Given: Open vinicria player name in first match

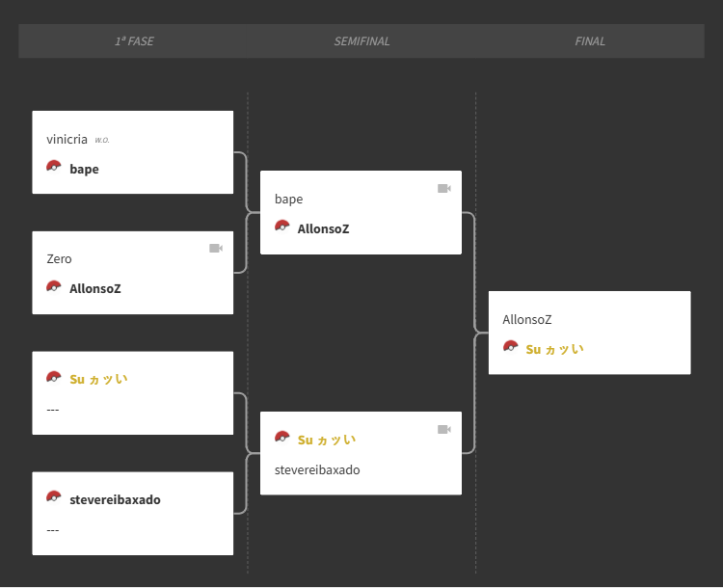Looking at the screenshot, I should 67,140.
